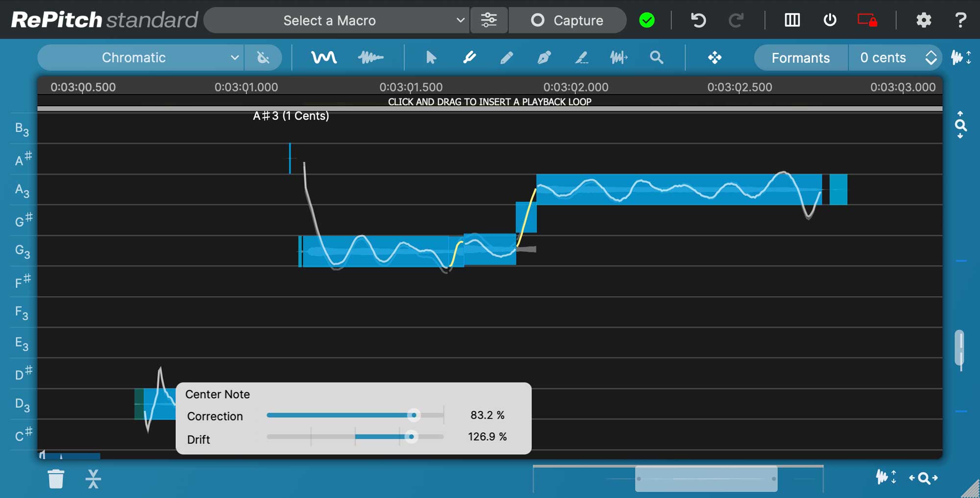The image size is (980, 498).
Task: Adjust the 0 cents stepper arrows
Action: pyautogui.click(x=931, y=57)
